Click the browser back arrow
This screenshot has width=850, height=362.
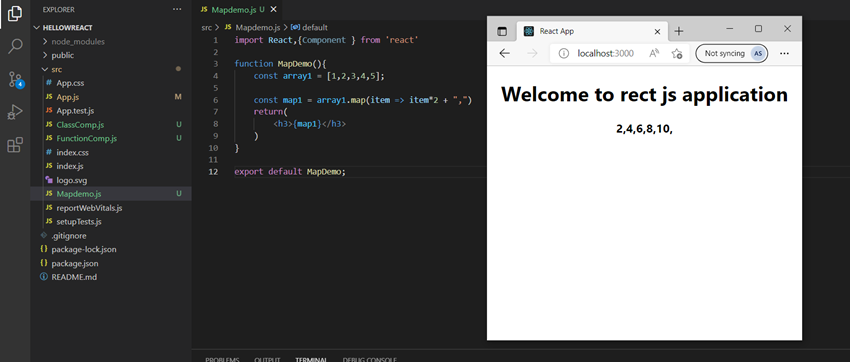pos(505,53)
